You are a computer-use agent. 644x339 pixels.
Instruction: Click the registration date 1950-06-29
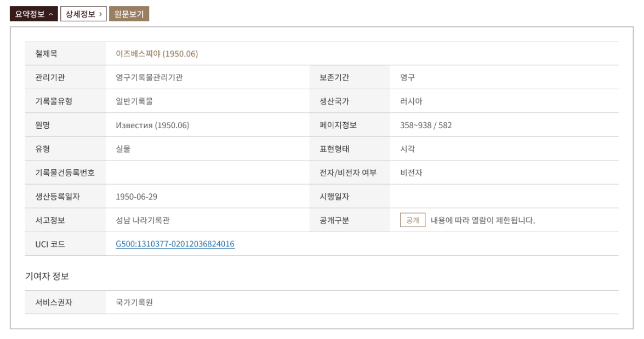click(x=137, y=197)
